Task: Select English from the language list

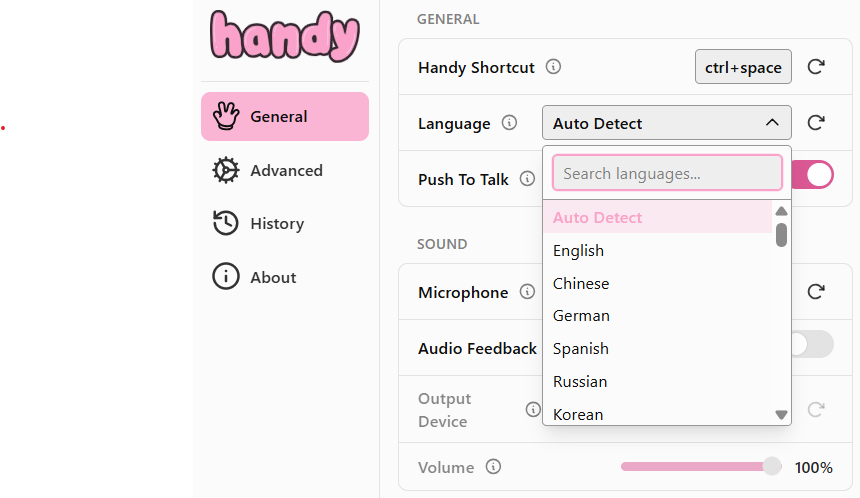Action: (579, 250)
